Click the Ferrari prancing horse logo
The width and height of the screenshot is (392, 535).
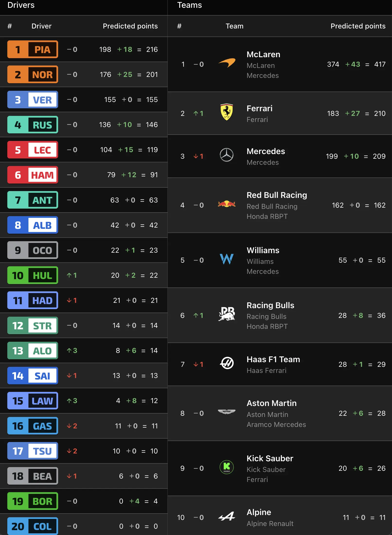(x=227, y=112)
